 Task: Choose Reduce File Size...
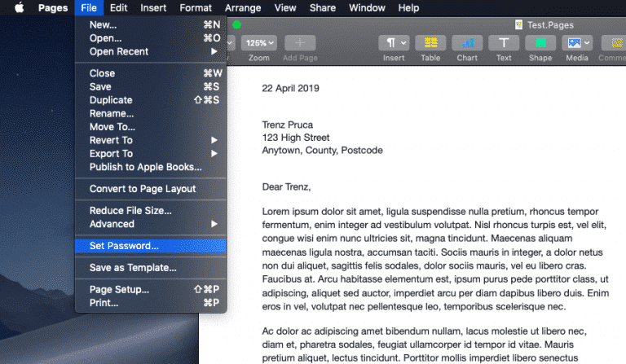(151, 211)
